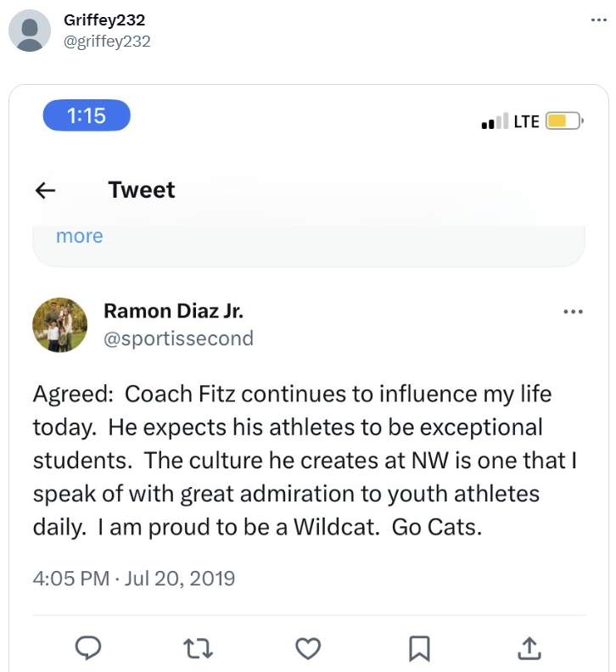
Task: Click the 4:05 PM Jul 20, 2019 timestamp
Action: click(x=134, y=579)
